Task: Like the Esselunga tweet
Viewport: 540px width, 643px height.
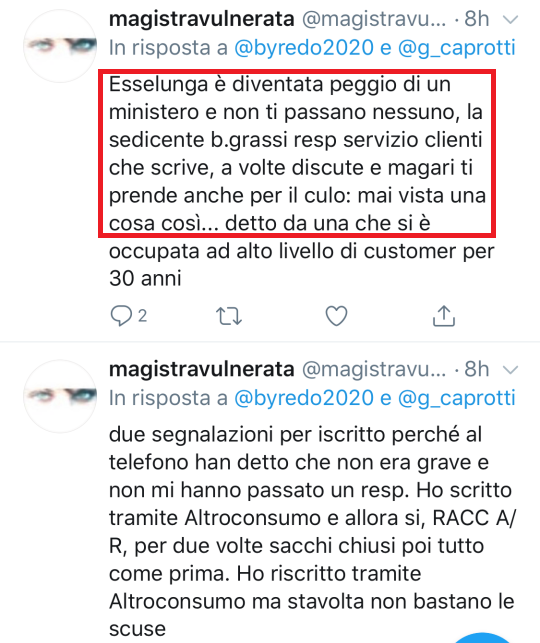Action: coord(336,316)
